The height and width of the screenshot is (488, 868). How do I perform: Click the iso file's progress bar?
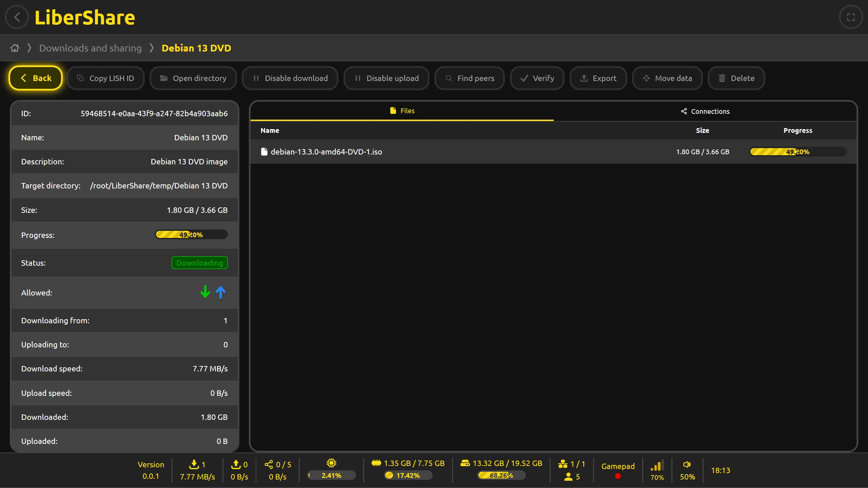798,151
